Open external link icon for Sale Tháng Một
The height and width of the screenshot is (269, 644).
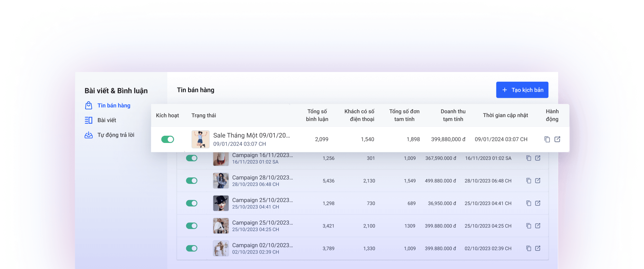(x=557, y=139)
